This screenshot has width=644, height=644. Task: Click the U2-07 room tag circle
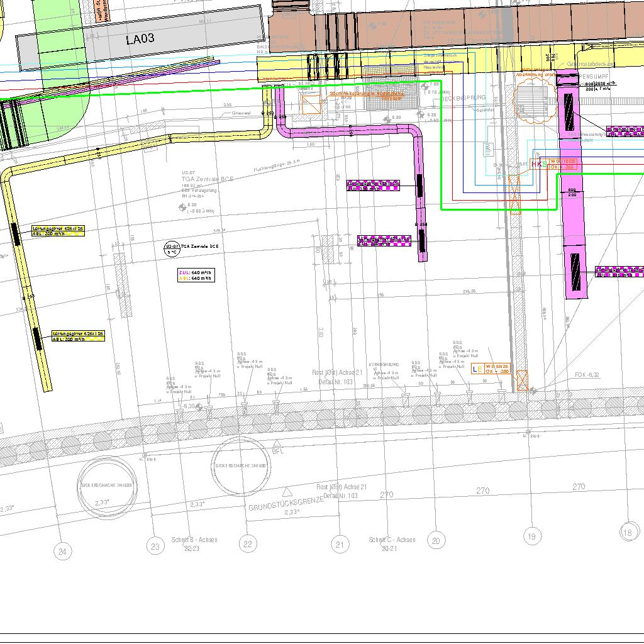pyautogui.click(x=172, y=249)
